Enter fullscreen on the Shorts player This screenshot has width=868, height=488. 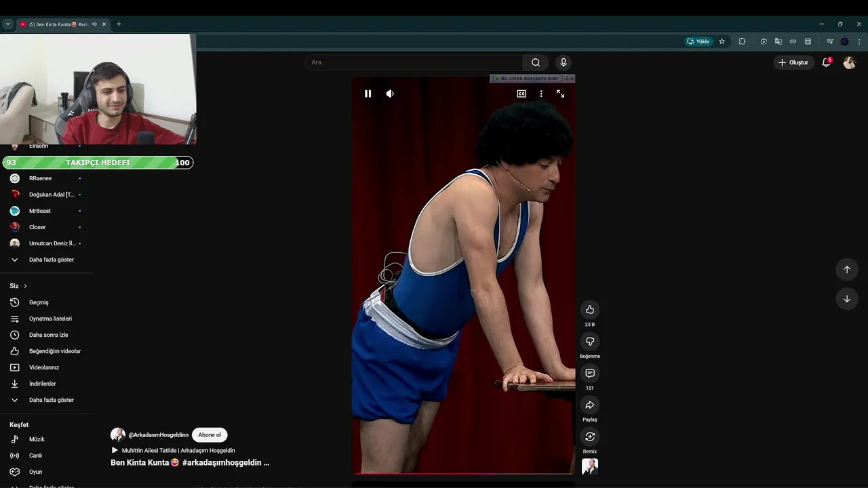[561, 94]
